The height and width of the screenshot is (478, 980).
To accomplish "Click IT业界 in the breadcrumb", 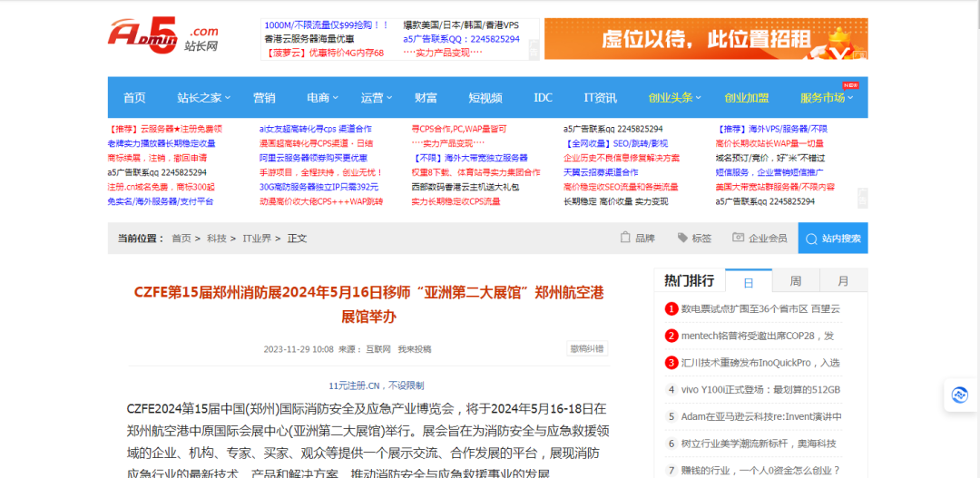I will (x=257, y=239).
